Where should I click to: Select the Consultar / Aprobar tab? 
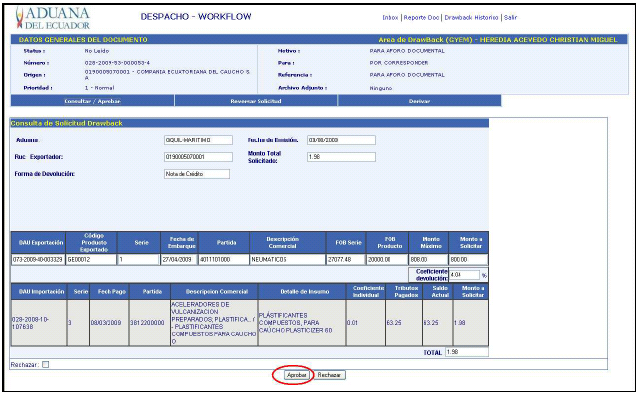click(92, 101)
